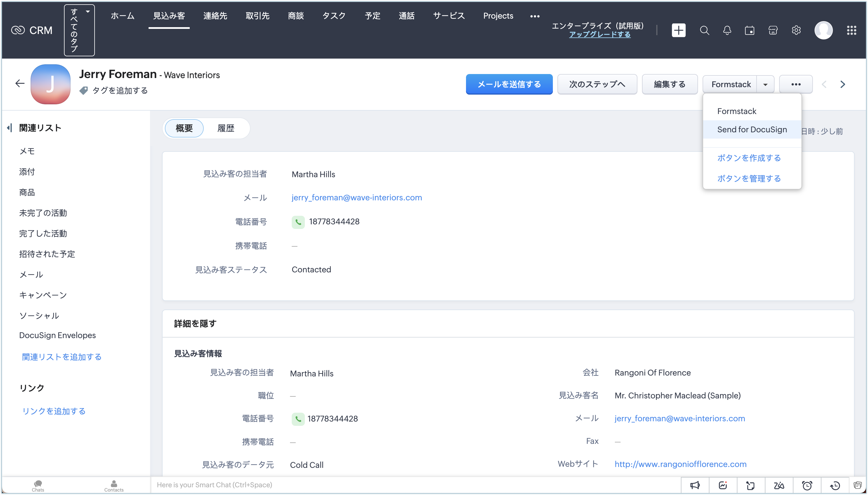The height and width of the screenshot is (495, 868).
Task: Open the すべてのタブ dropdown
Action: tap(79, 30)
